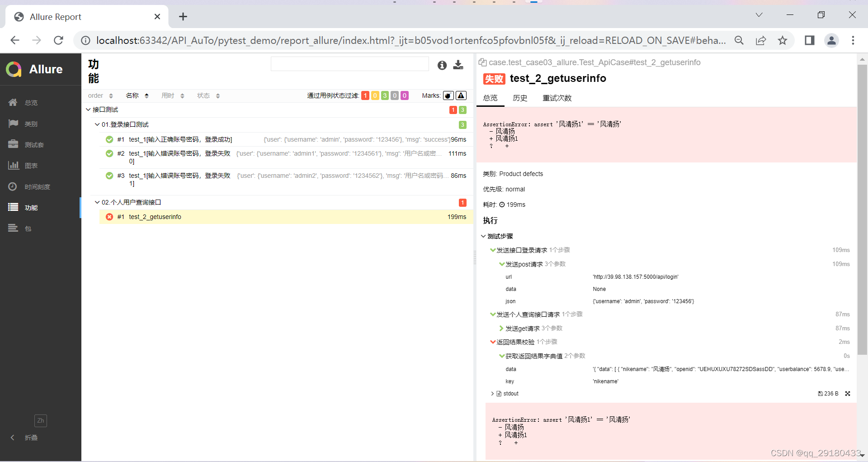Collapse the 发送个人查询接口请求 step
The width and height of the screenshot is (868, 462).
pos(493,314)
